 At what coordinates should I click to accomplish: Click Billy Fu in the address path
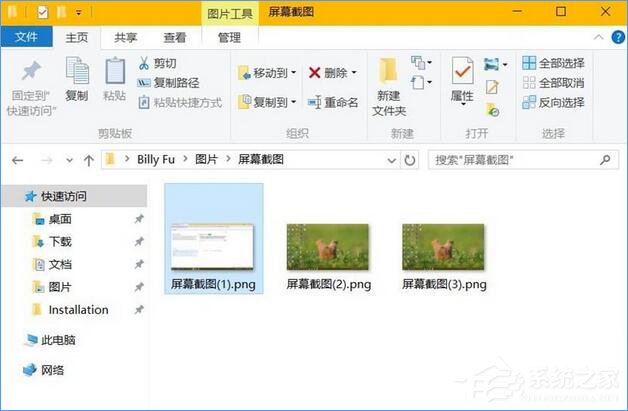point(156,159)
